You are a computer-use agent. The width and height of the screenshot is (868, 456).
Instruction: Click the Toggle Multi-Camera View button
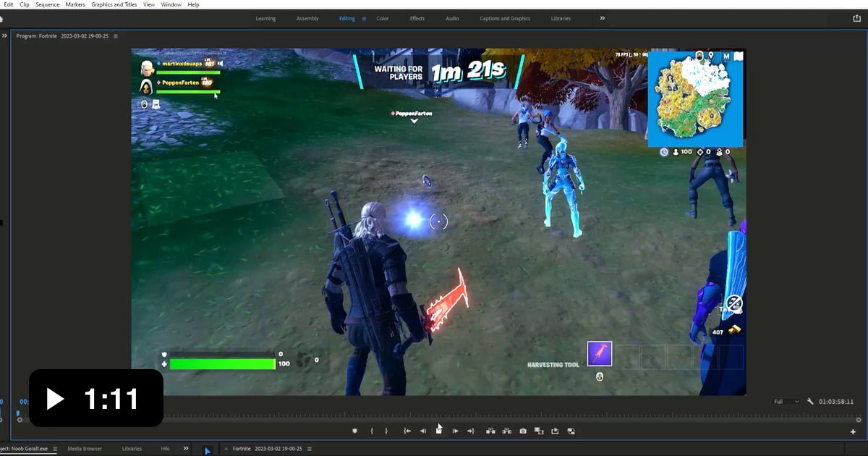[x=571, y=431]
